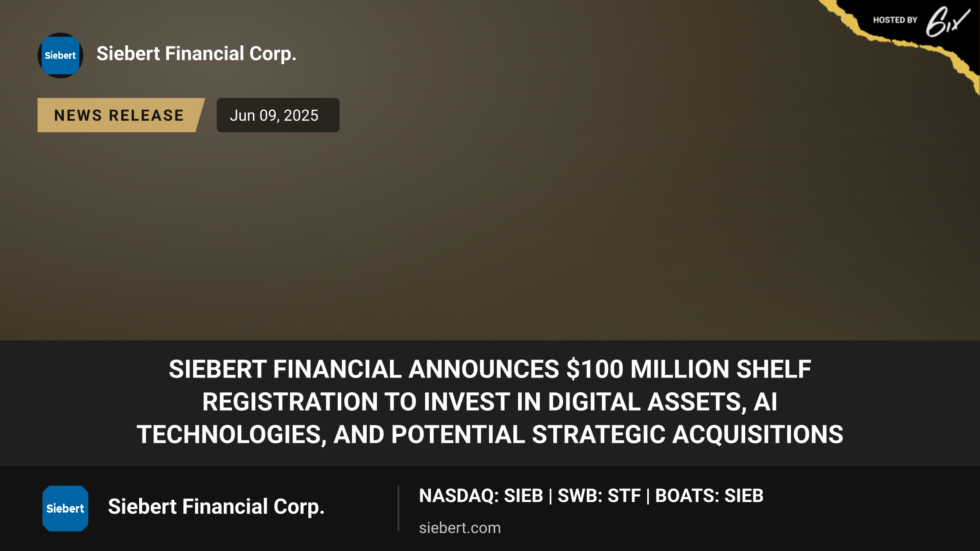980x551 pixels.
Task: Click the NASDAQ: SIEB ticker
Action: click(481, 496)
